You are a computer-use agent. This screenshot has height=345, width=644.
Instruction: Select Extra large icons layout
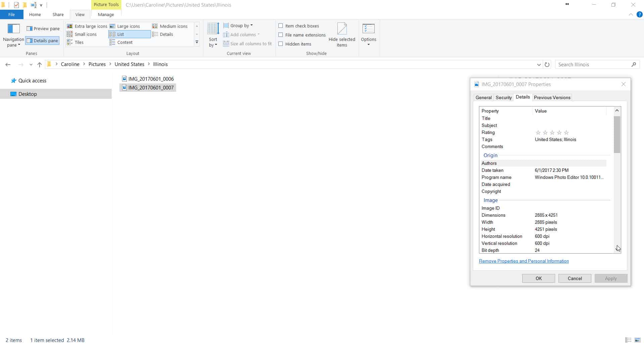(x=87, y=26)
